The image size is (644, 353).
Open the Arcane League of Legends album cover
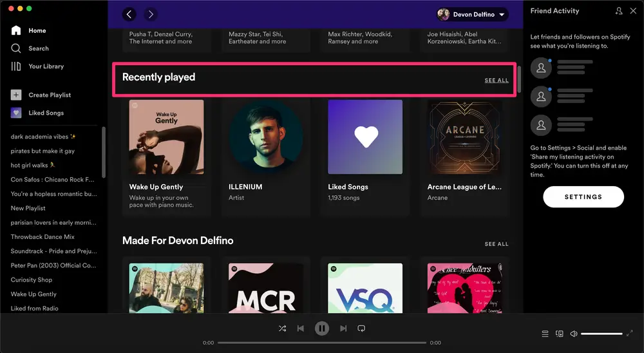tap(464, 137)
